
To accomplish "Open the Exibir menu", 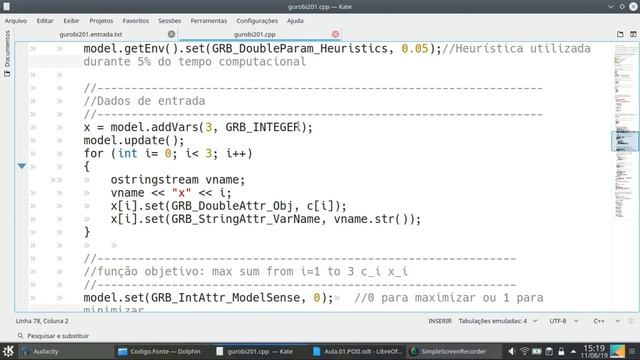I will click(x=71, y=20).
